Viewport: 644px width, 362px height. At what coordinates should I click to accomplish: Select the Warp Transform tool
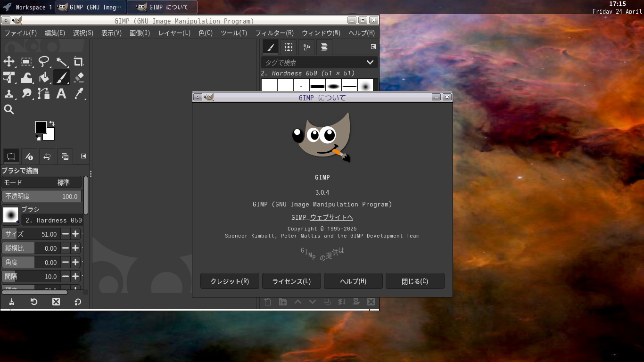[26, 77]
